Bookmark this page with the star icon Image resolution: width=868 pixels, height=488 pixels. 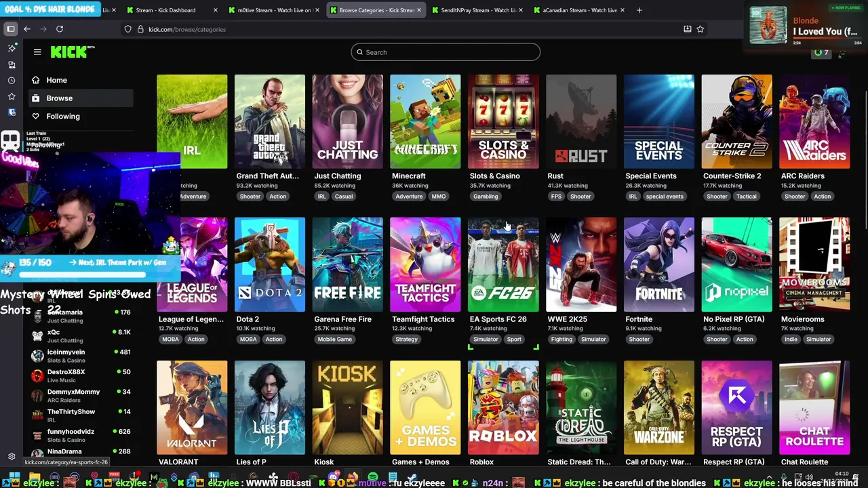click(x=701, y=29)
